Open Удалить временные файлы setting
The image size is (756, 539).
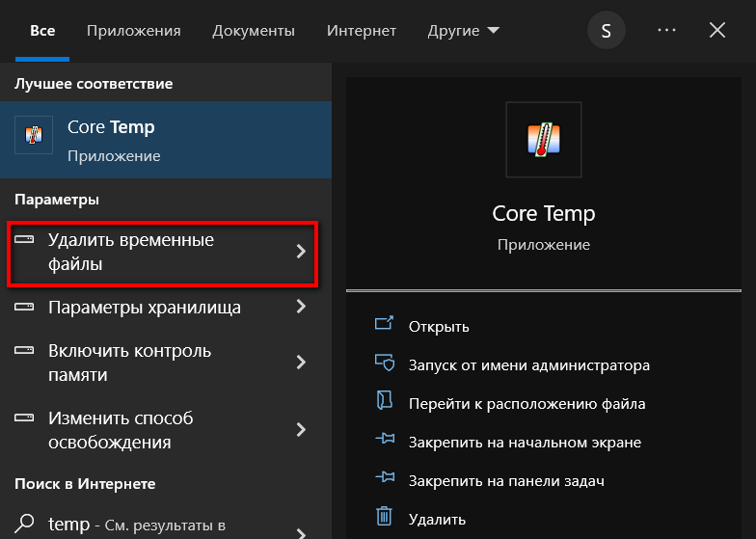(x=162, y=252)
